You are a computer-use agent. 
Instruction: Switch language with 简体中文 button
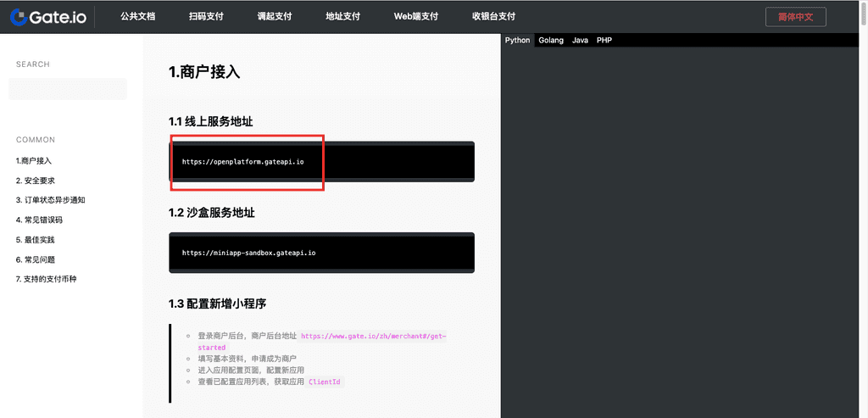(x=795, y=16)
